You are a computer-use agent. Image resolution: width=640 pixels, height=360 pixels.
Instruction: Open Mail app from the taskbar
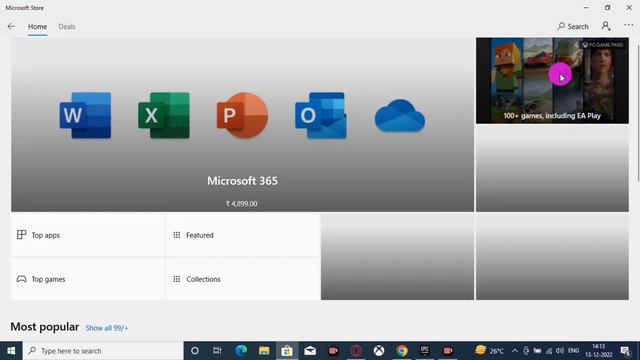[x=310, y=351]
